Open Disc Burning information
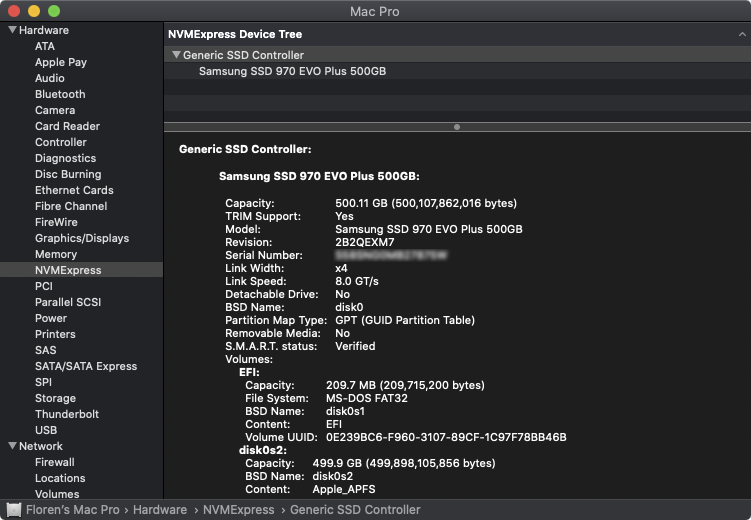This screenshot has height=520, width=751. click(68, 174)
